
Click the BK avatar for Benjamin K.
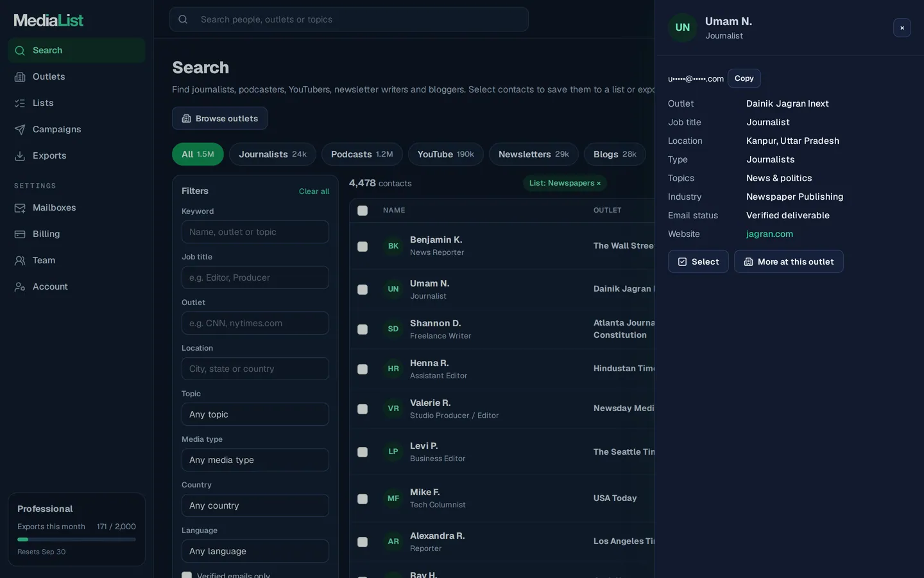tap(393, 246)
